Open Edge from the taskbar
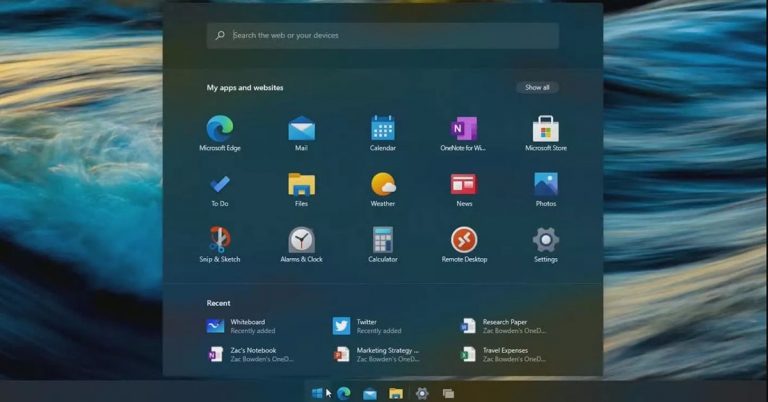768x402 pixels. [x=344, y=393]
